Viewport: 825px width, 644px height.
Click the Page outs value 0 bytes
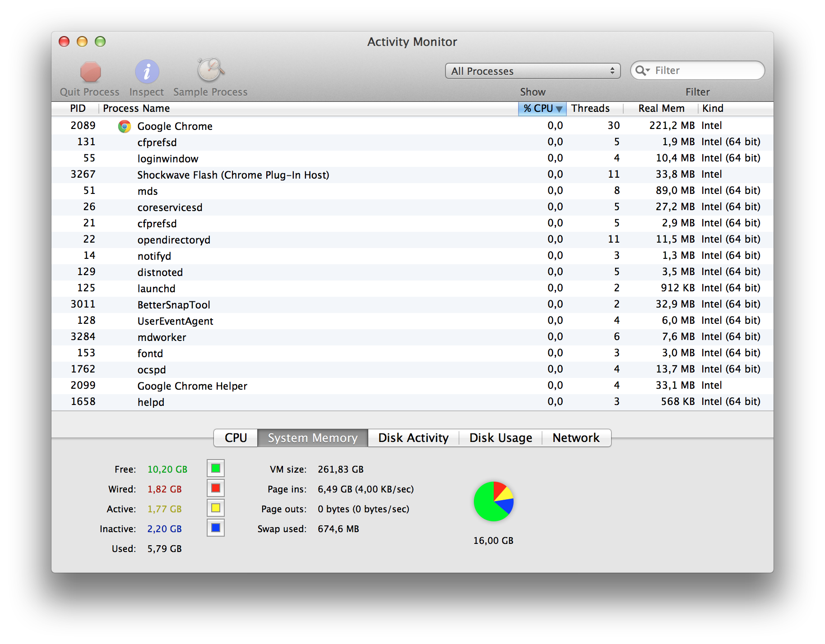334,509
